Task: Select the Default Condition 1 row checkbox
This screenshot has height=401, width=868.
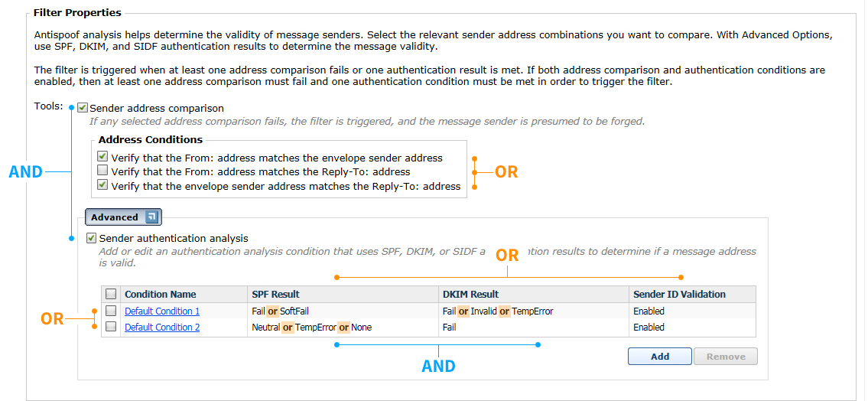Action: pyautogui.click(x=111, y=311)
